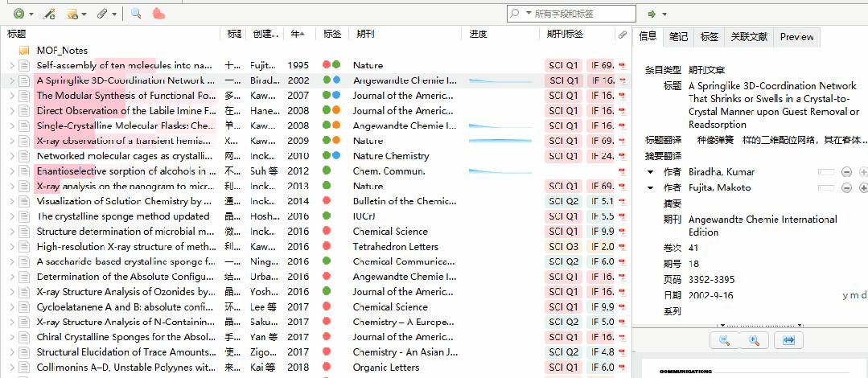Expand the Direct Observation of Labile Imine row

(x=11, y=111)
